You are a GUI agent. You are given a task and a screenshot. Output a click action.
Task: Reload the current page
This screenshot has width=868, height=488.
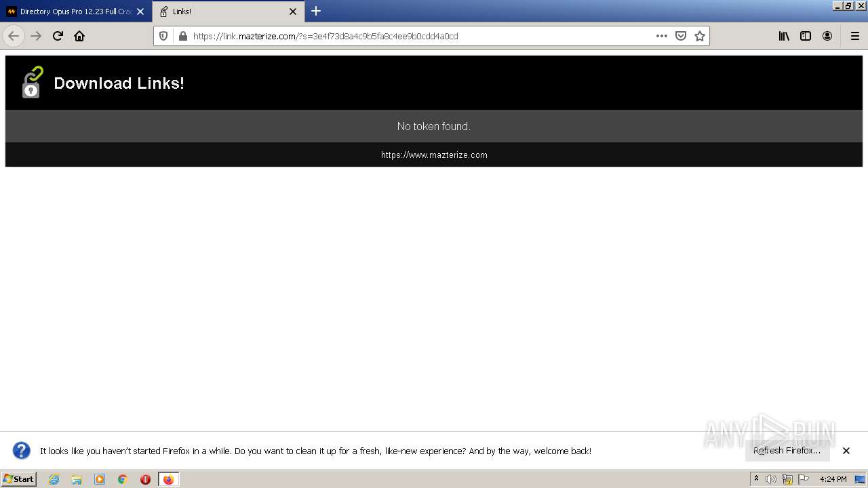coord(58,36)
